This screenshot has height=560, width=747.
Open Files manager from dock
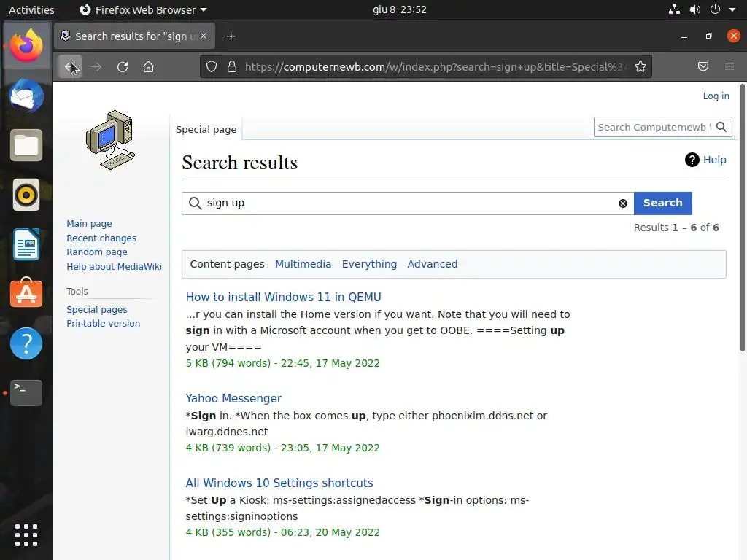click(26, 145)
